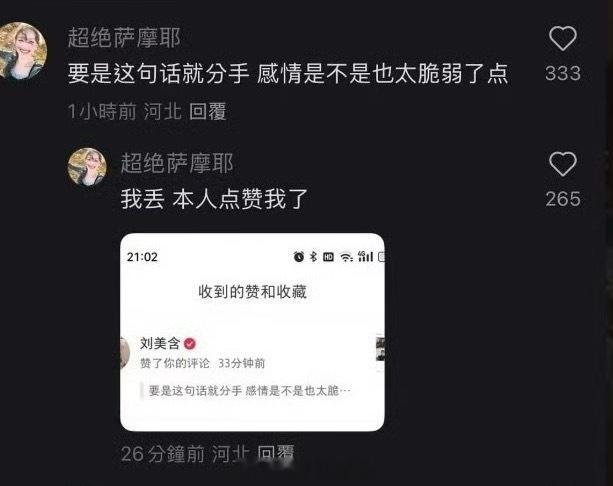Tap the signal strength bars icon
This screenshot has height=486, width=613.
pos(366,256)
